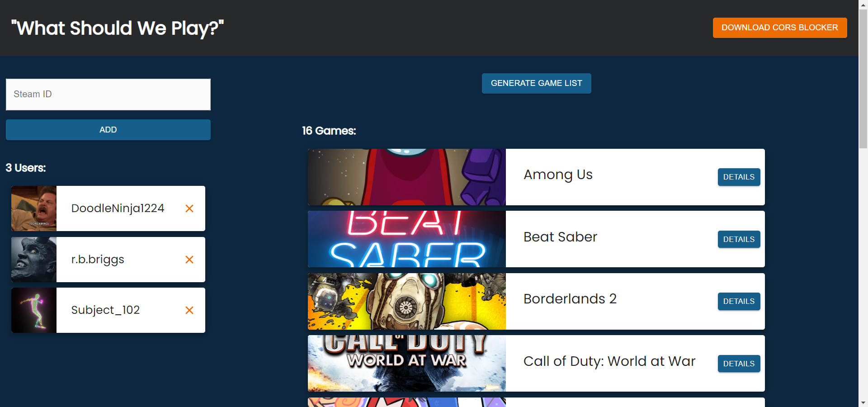This screenshot has height=407, width=868.
Task: Select the DoodleNinja1224 username text
Action: point(118,208)
